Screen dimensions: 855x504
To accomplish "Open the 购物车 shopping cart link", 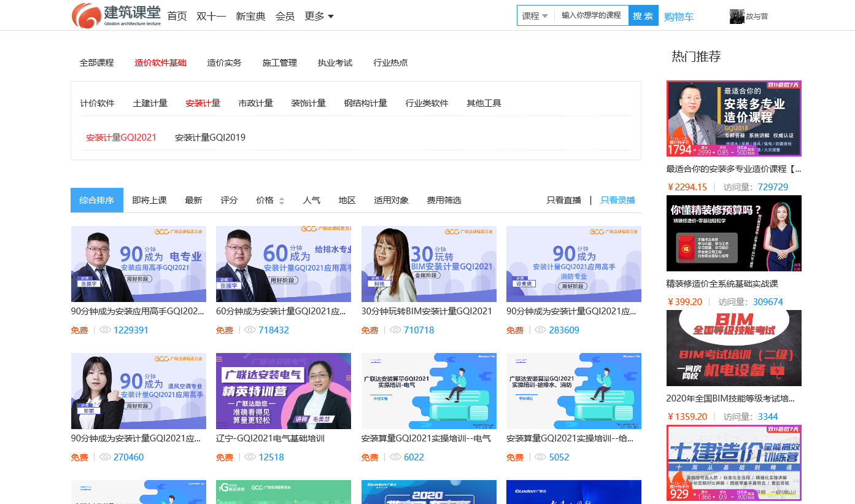I will pos(679,17).
